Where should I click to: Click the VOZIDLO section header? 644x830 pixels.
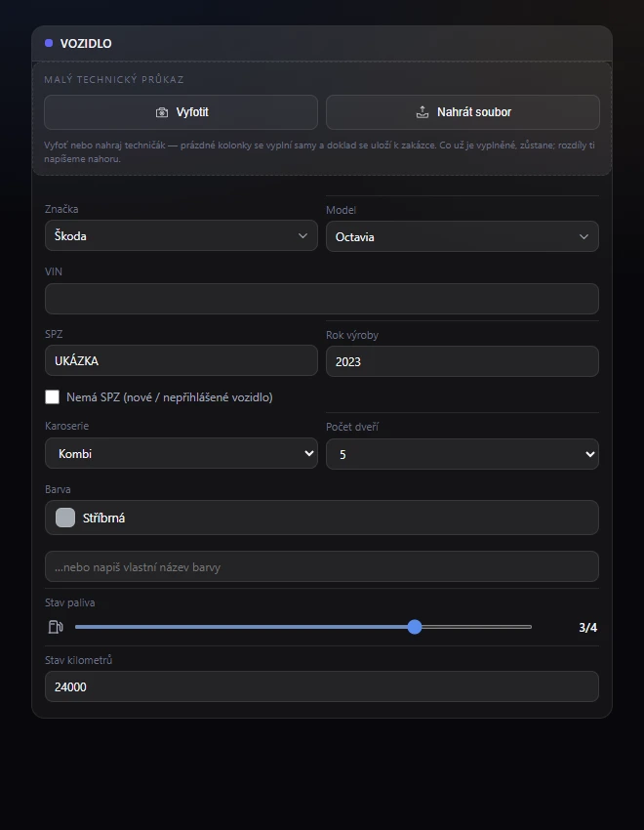pyautogui.click(x=321, y=43)
